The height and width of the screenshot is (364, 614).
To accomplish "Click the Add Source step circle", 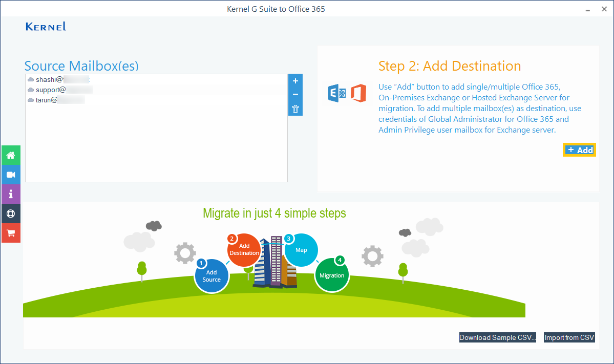I will 211,276.
